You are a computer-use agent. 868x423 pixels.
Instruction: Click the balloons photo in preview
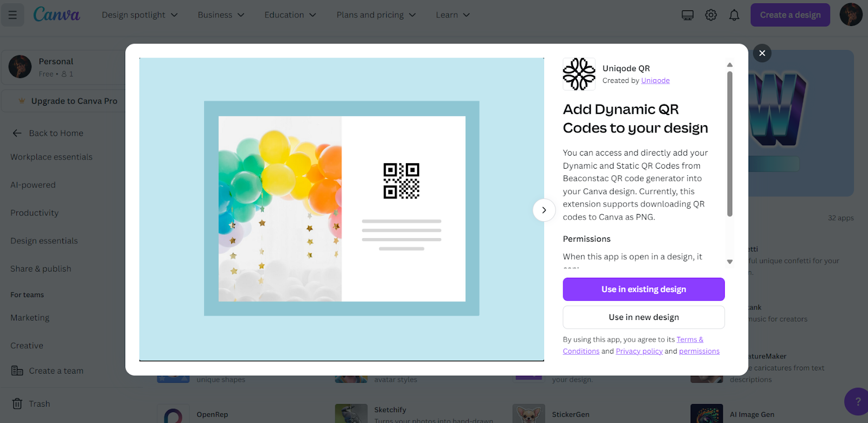(280, 209)
